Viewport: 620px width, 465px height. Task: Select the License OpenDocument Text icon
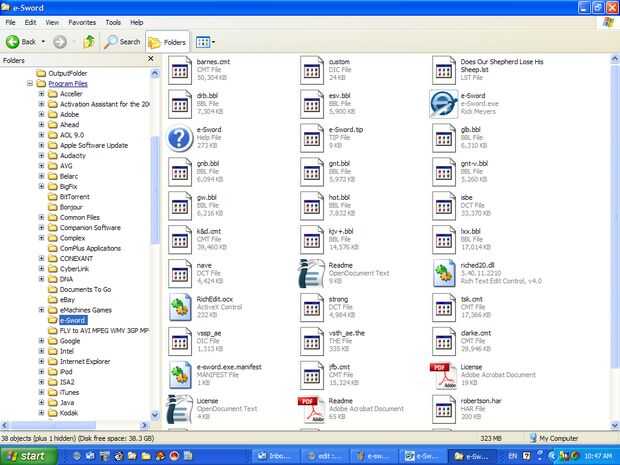click(x=180, y=409)
